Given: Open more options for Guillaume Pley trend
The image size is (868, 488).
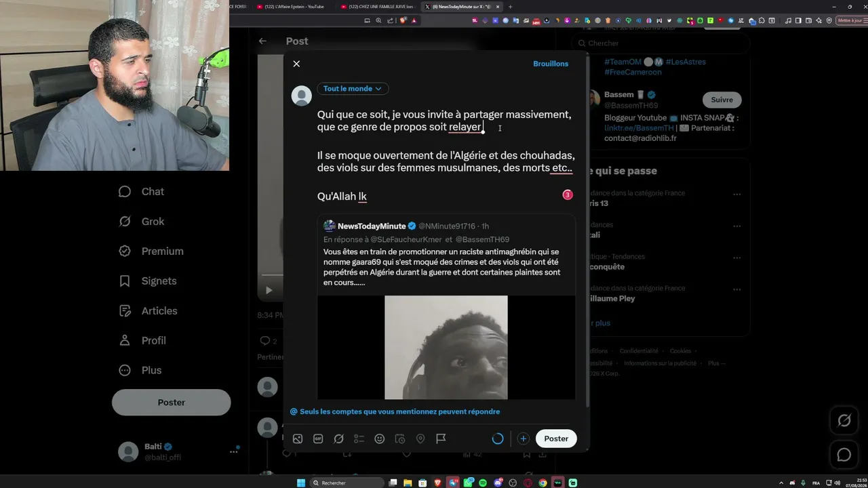Looking at the screenshot, I should [736, 289].
